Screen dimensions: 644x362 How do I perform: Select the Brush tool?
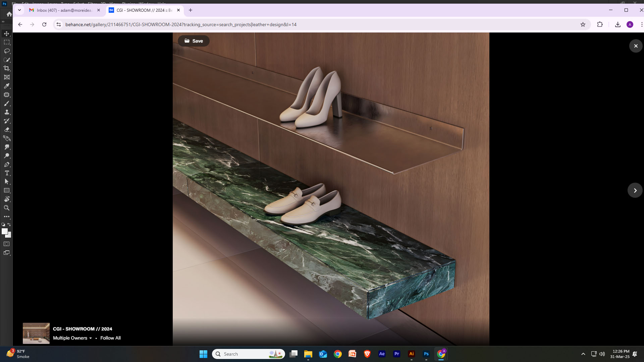tap(7, 104)
